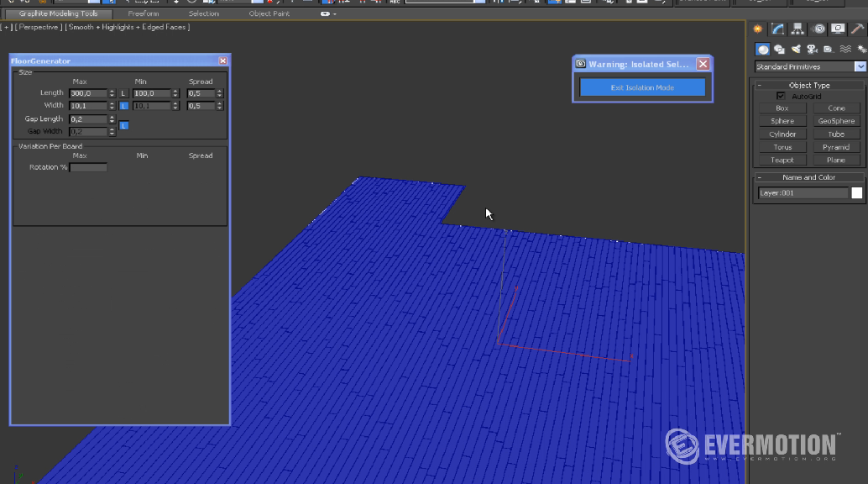Click the Gap Length spinner arrows
Screen dimensions: 868x484
112,119
